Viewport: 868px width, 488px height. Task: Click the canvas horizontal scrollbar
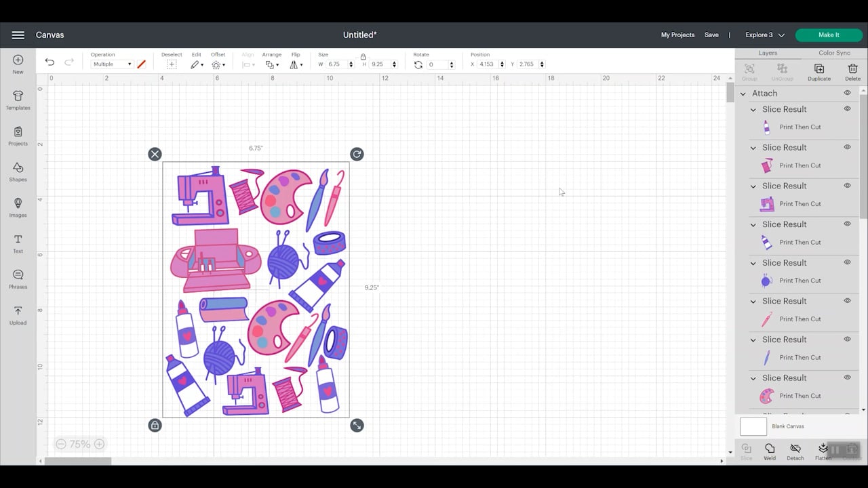[77, 461]
